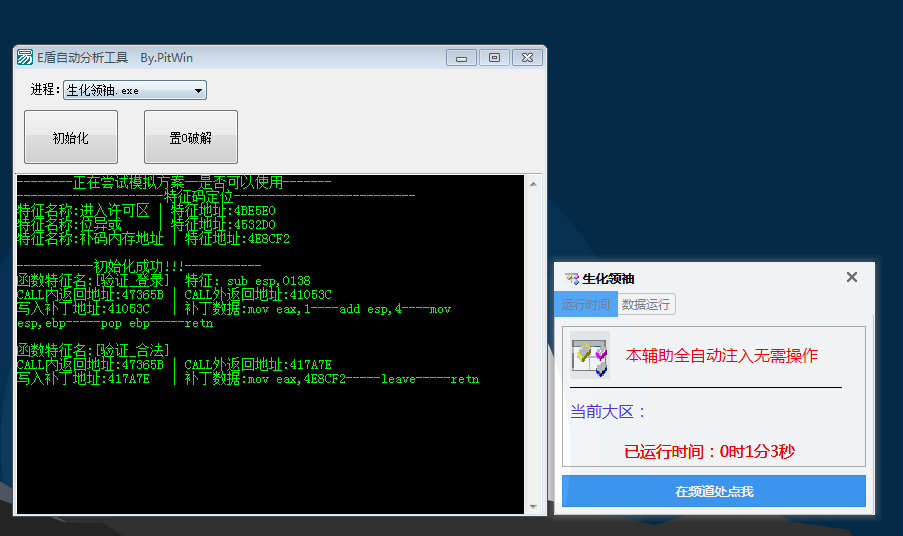Click log text 写入补丁地址:417A7E
903x536 pixels.
84,378
